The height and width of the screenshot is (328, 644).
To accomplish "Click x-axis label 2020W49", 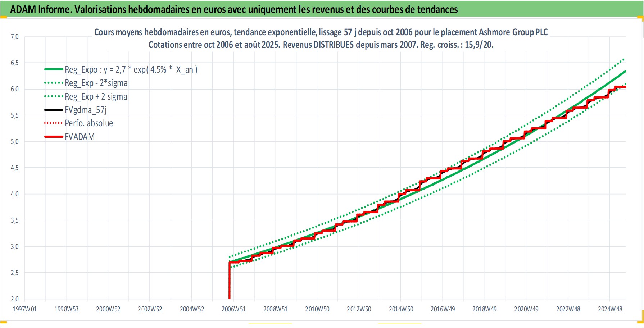I will pyautogui.click(x=526, y=309).
